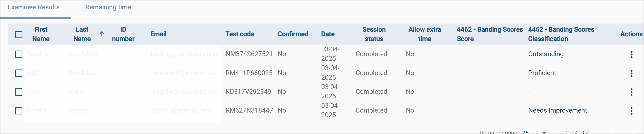Check the box for NM374S627521 row
The width and height of the screenshot is (644, 134).
pyautogui.click(x=19, y=54)
